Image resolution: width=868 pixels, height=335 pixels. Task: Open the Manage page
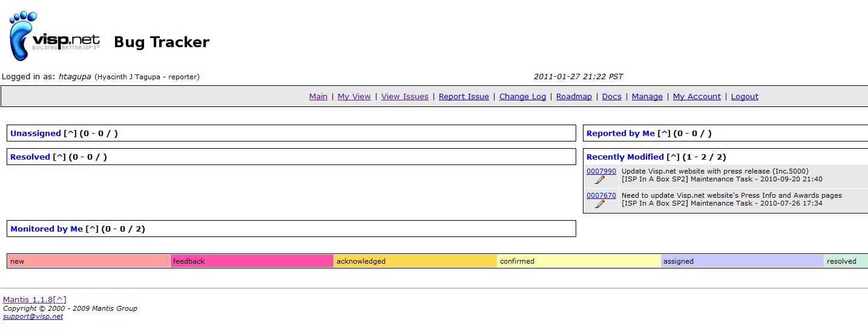point(647,96)
